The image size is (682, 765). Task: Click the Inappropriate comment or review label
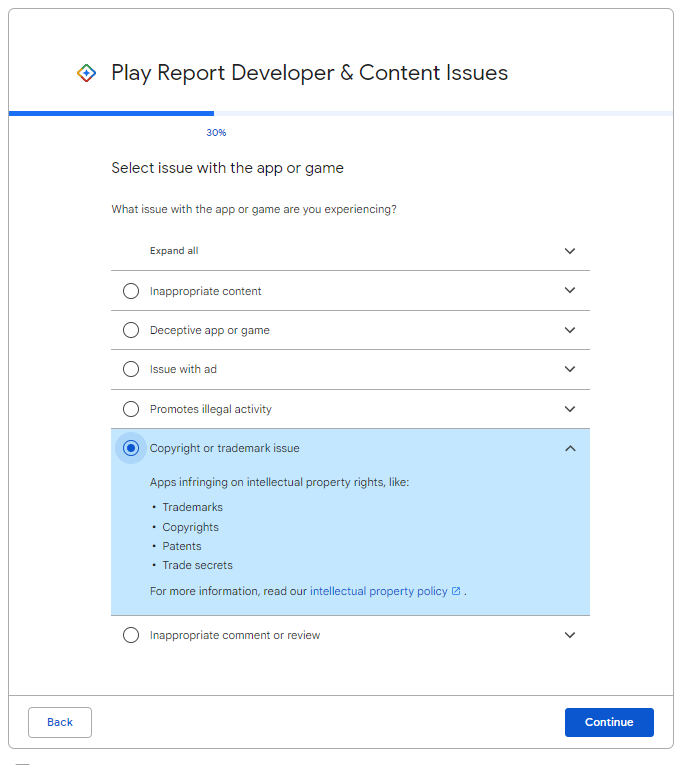(x=235, y=635)
